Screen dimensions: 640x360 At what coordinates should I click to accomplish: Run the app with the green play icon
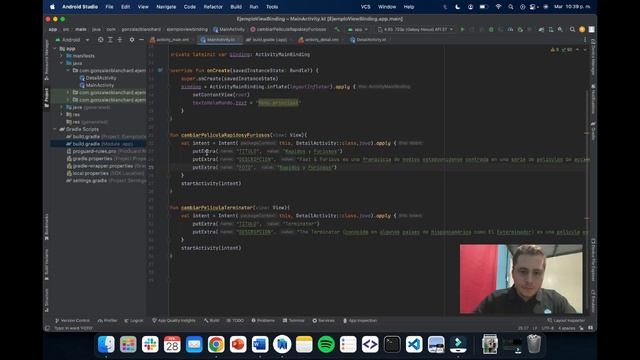click(462, 29)
